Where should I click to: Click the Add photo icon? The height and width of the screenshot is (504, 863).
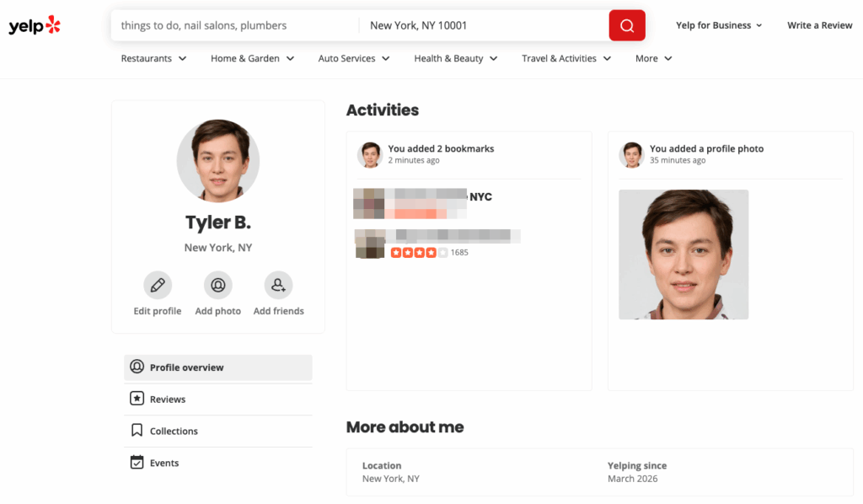pyautogui.click(x=217, y=286)
